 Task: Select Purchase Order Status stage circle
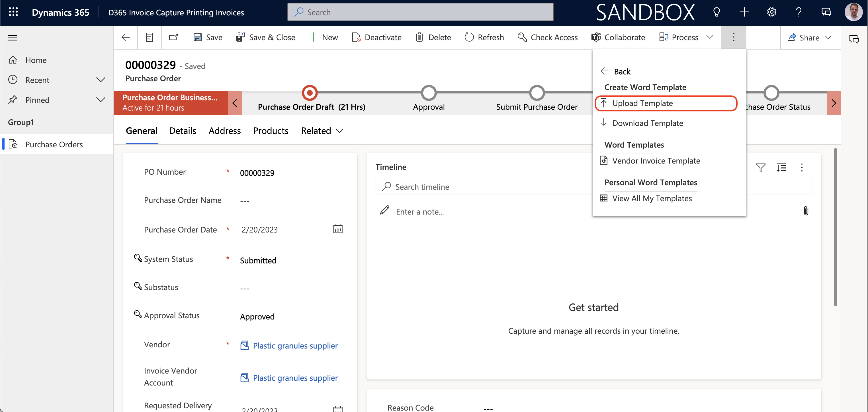[x=771, y=93]
